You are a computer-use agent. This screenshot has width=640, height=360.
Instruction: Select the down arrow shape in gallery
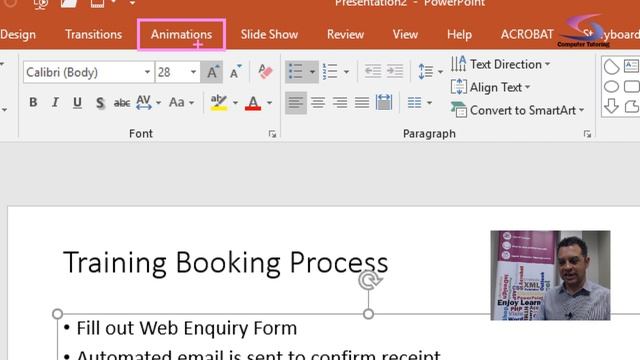tap(611, 106)
